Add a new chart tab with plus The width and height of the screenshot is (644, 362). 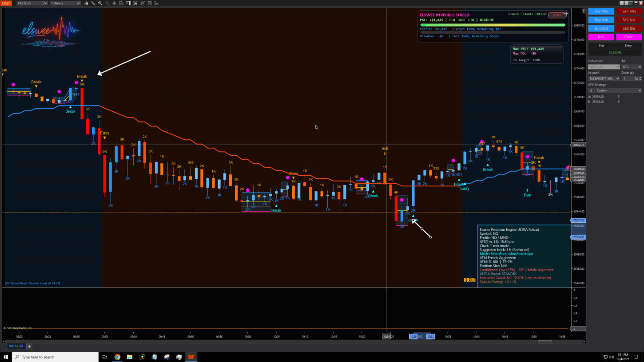click(29, 346)
